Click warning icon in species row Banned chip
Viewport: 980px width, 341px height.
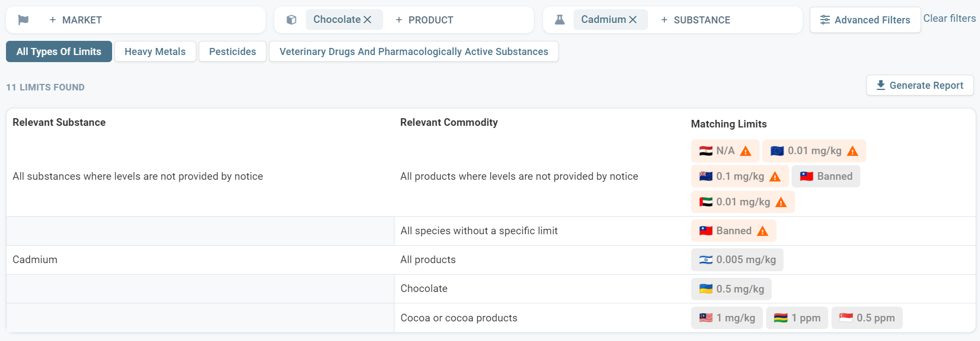pyautogui.click(x=763, y=231)
